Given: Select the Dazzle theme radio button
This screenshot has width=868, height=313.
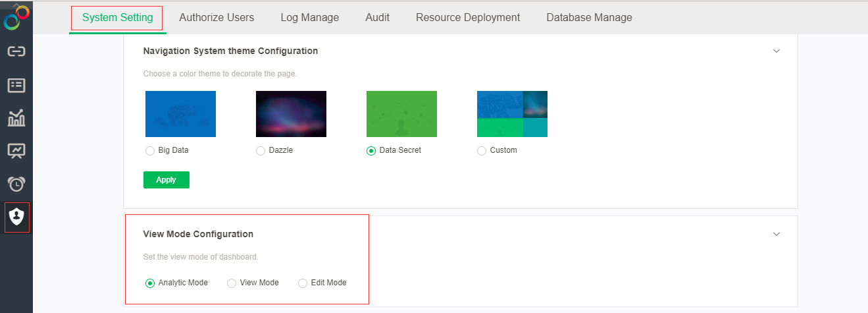Looking at the screenshot, I should click(261, 151).
